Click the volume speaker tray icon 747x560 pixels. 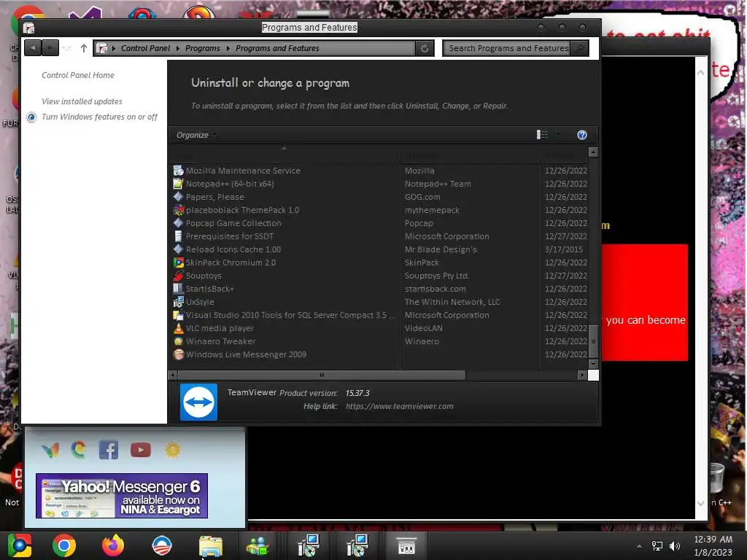click(x=675, y=546)
